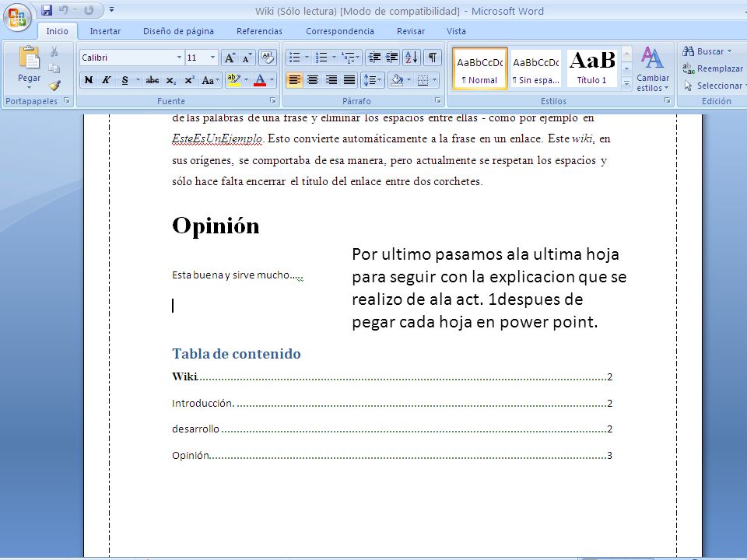
Task: Toggle bold (N) formatting
Action: click(x=89, y=80)
